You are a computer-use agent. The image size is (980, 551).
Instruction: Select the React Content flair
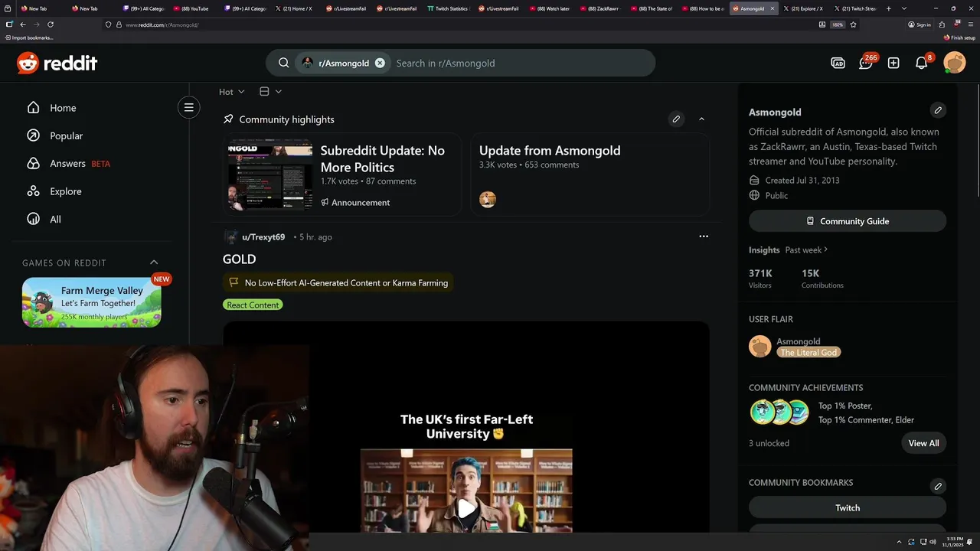253,305
